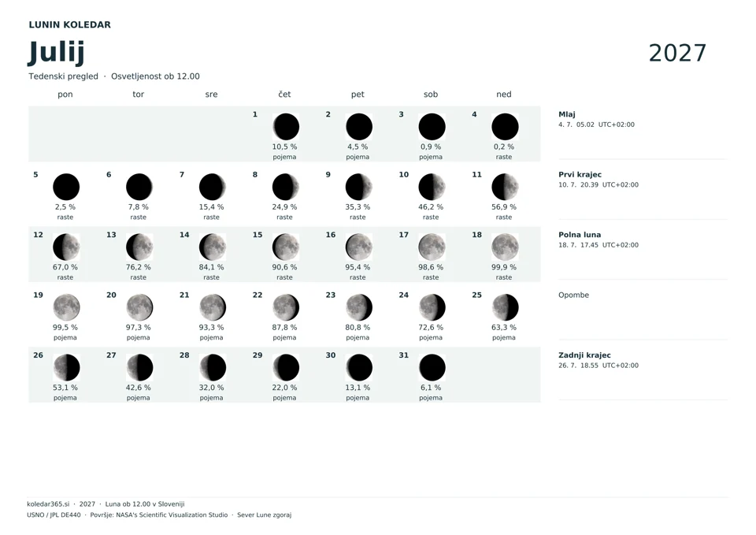Click the moon icon for July 7

tap(212, 188)
